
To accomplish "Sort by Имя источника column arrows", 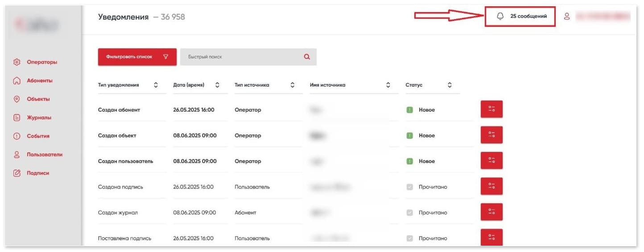I will click(388, 85).
